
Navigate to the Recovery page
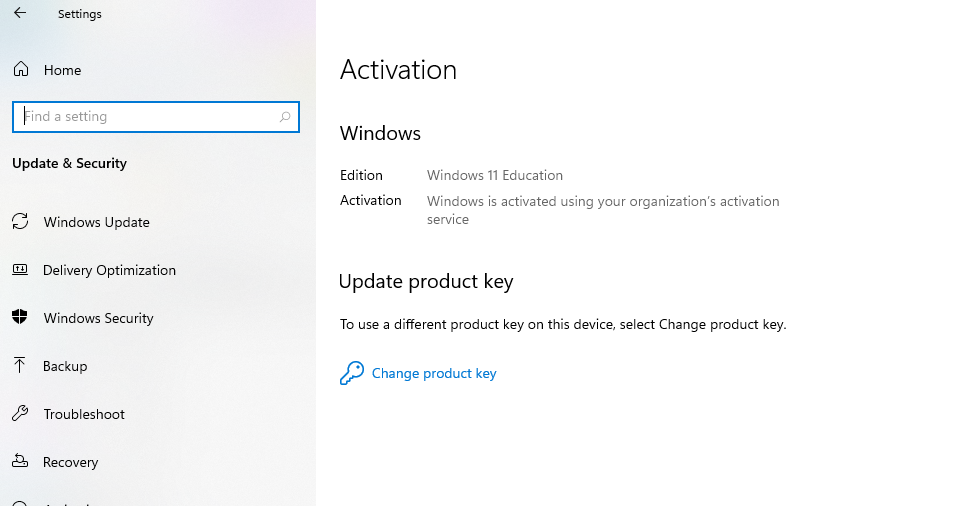click(x=70, y=462)
